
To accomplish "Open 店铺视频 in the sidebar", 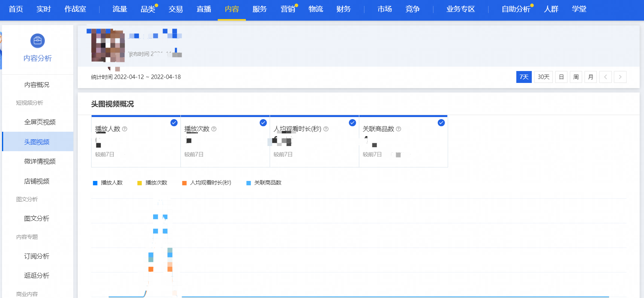I will (38, 181).
